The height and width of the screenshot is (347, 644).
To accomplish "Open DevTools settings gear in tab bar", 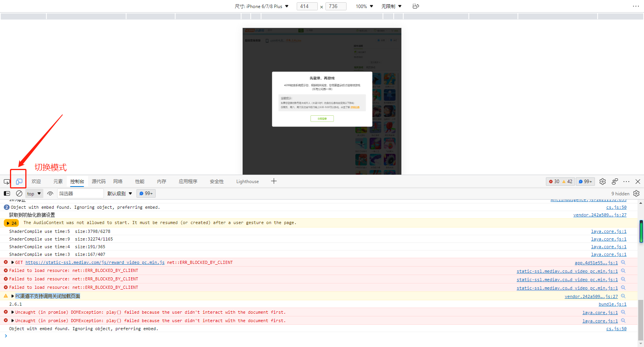I will click(603, 182).
